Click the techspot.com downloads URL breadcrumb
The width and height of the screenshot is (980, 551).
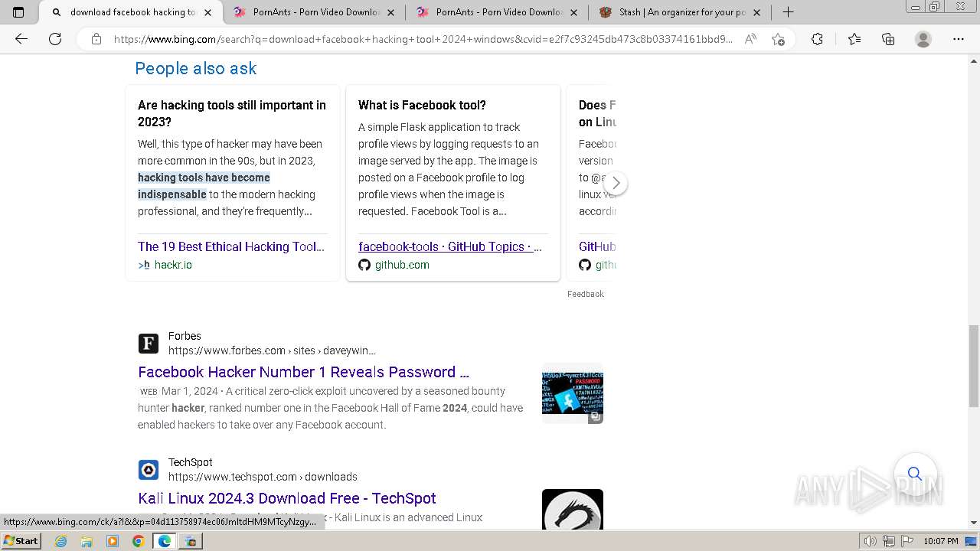(x=263, y=477)
